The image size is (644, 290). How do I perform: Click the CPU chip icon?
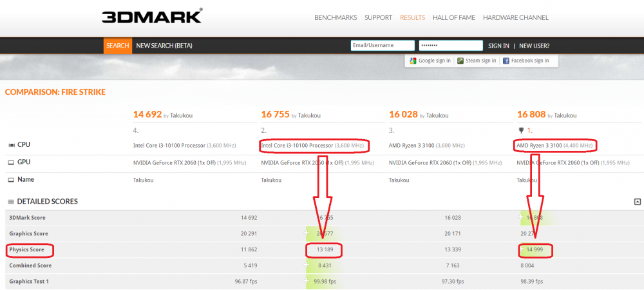click(x=11, y=145)
